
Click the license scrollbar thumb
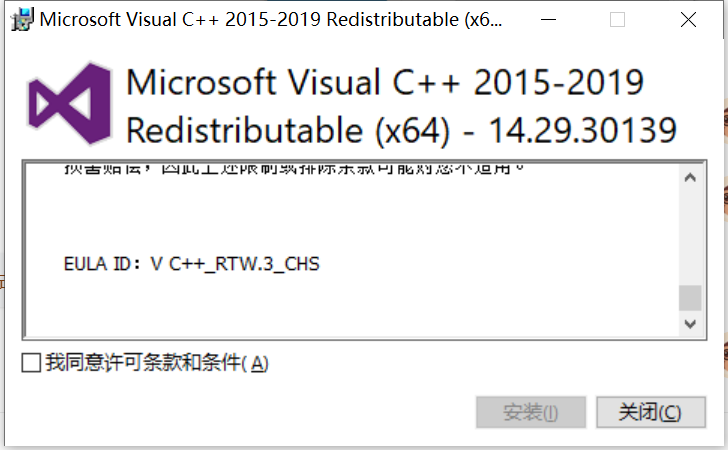click(690, 298)
